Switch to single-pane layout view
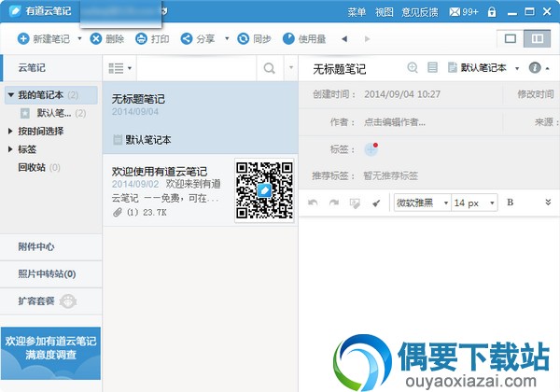The image size is (560, 392). 510,38
